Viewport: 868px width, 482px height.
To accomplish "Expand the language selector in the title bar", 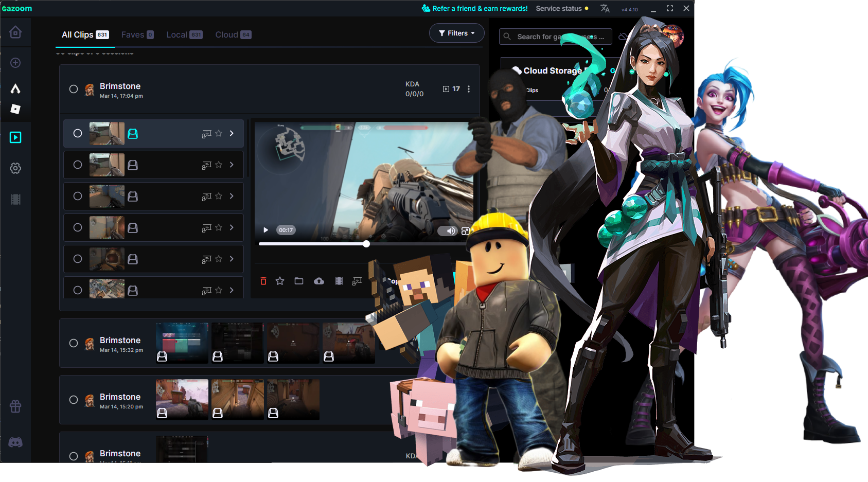I will pyautogui.click(x=605, y=9).
